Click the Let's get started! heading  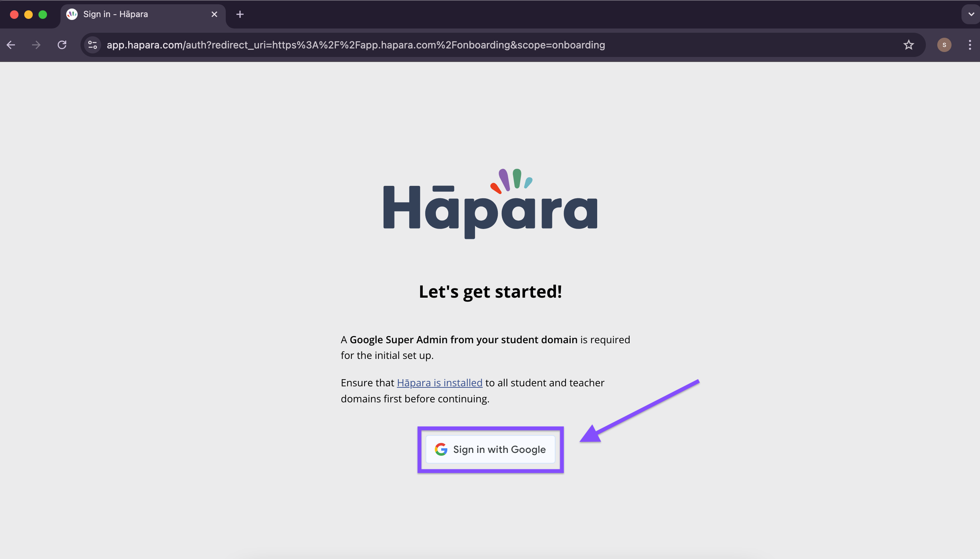tap(490, 291)
